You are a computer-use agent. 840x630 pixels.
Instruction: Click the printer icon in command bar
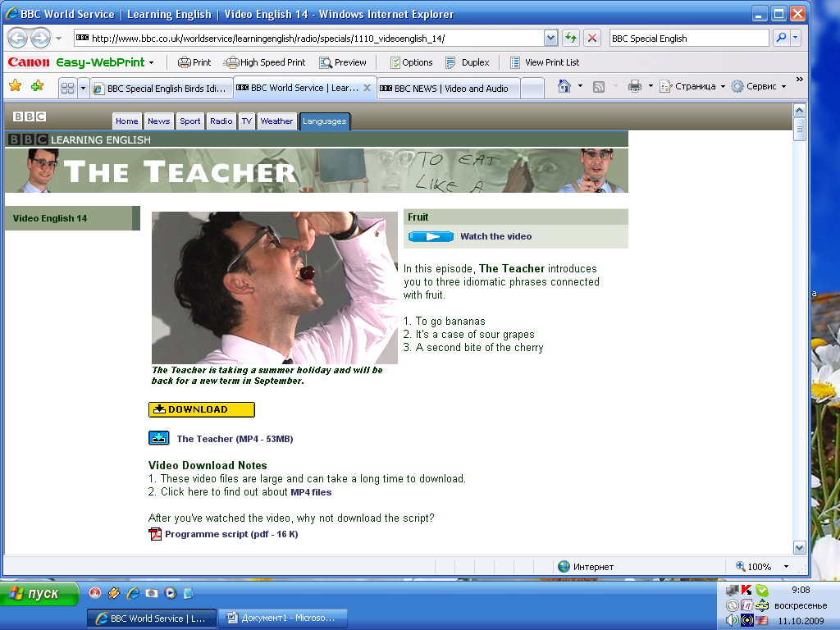pos(635,85)
